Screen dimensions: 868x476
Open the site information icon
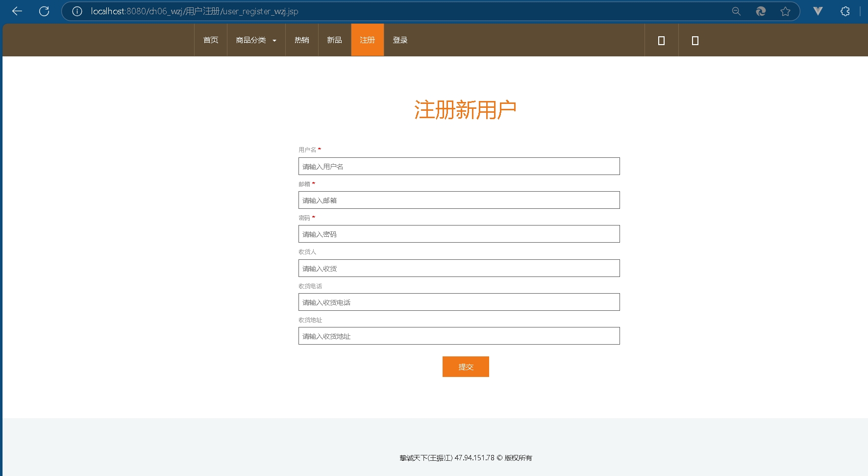[x=77, y=11]
